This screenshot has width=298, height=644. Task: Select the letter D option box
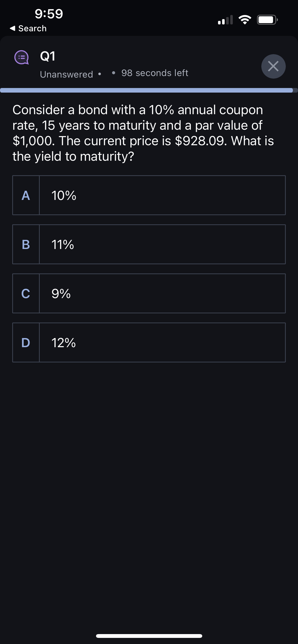point(26,343)
